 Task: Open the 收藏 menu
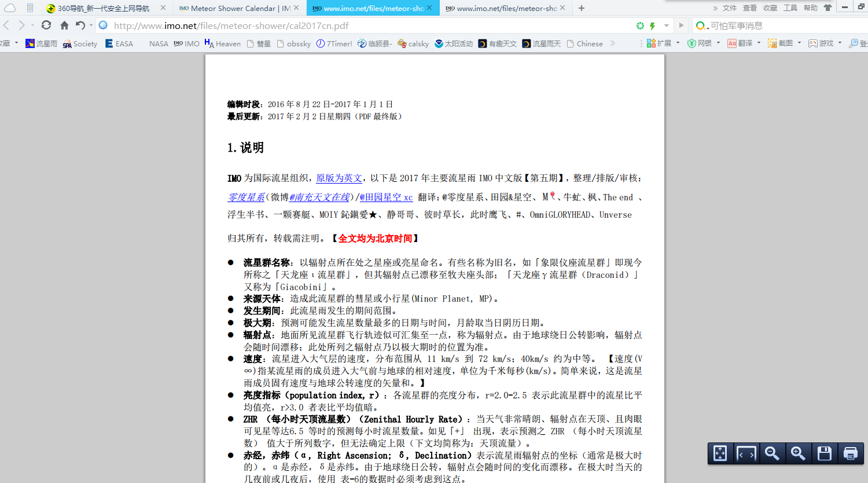(770, 8)
